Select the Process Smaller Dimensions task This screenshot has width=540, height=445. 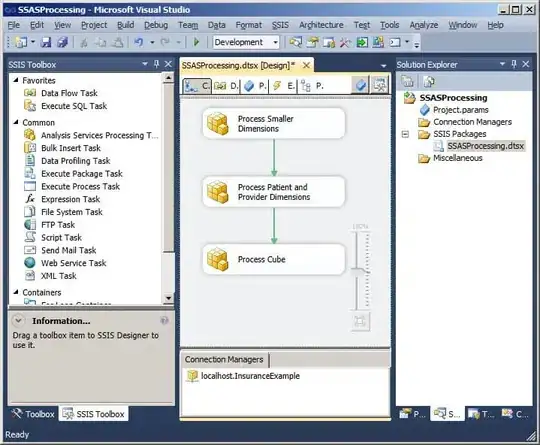coord(274,123)
